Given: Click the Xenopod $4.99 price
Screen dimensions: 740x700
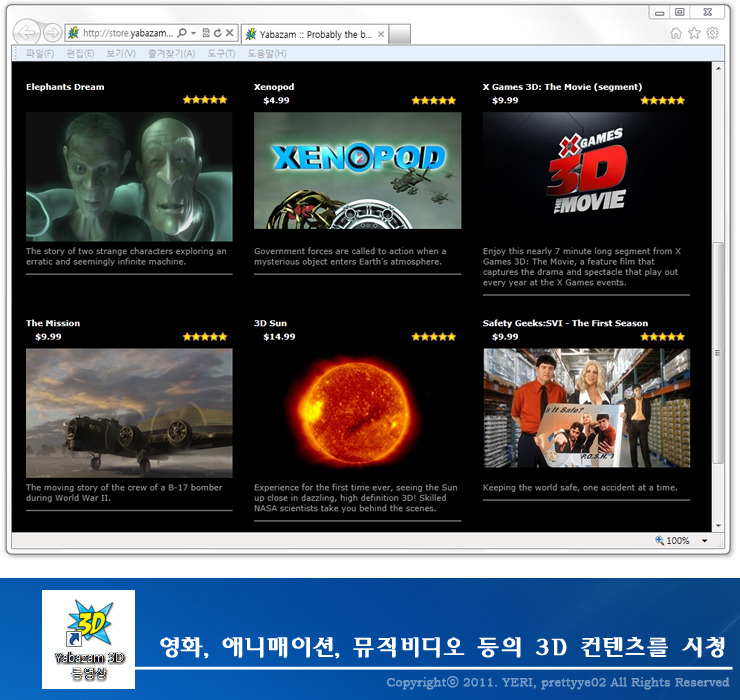Looking at the screenshot, I should (x=276, y=100).
